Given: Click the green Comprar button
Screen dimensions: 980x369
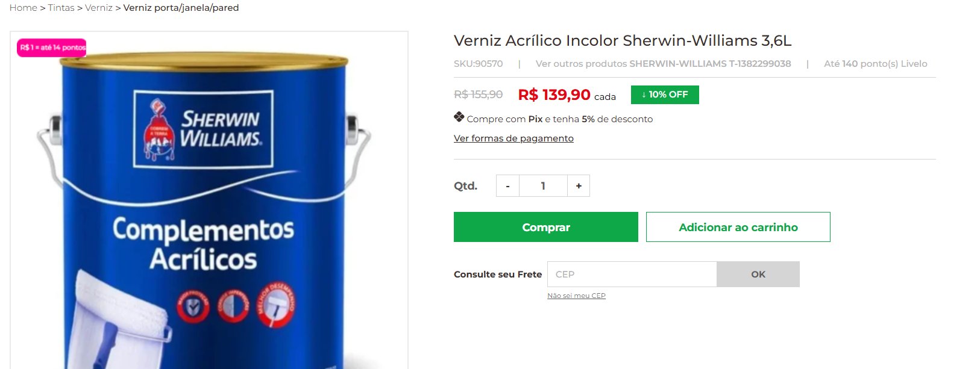Looking at the screenshot, I should click(546, 227).
